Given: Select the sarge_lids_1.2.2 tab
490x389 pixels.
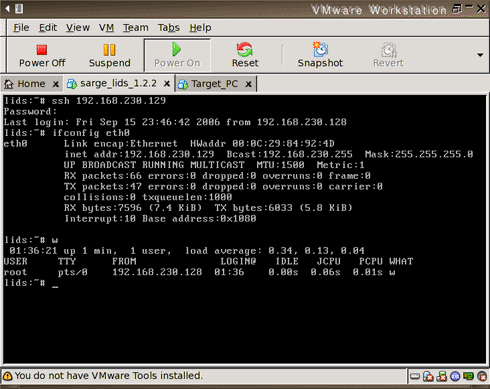Looking at the screenshot, I should point(118,83).
